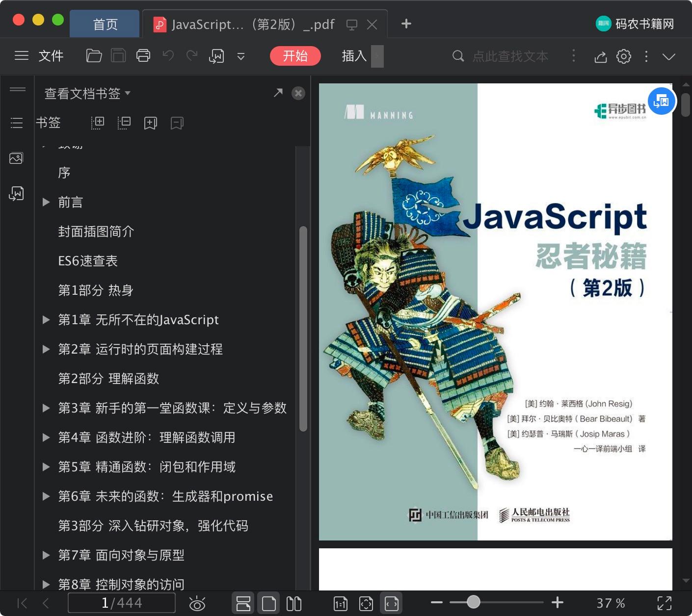
Task: Set actual size 1:1 zoom
Action: (340, 604)
